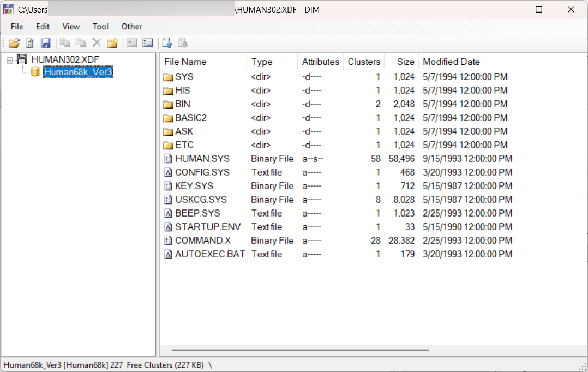
Task: Click the horizontal scrollbar in file list
Action: click(x=300, y=350)
